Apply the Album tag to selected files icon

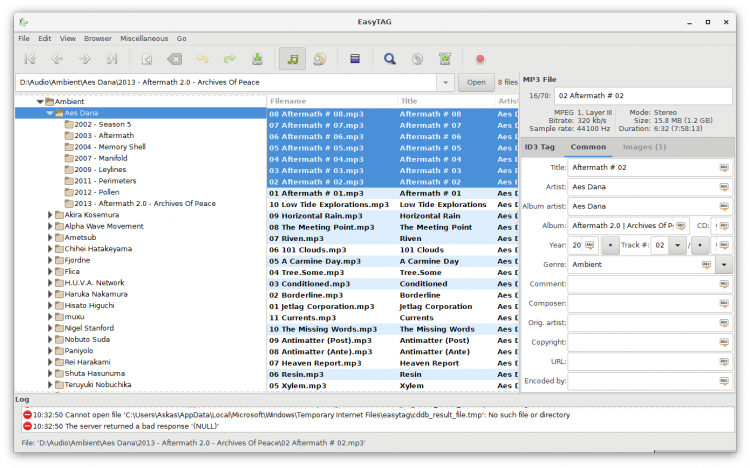click(x=681, y=226)
